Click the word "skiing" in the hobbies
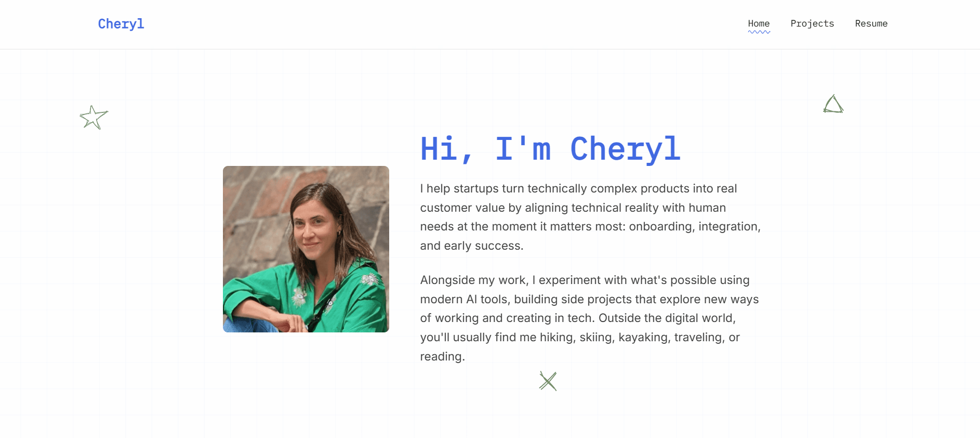Screen dimensions: 980x438 tap(595, 337)
